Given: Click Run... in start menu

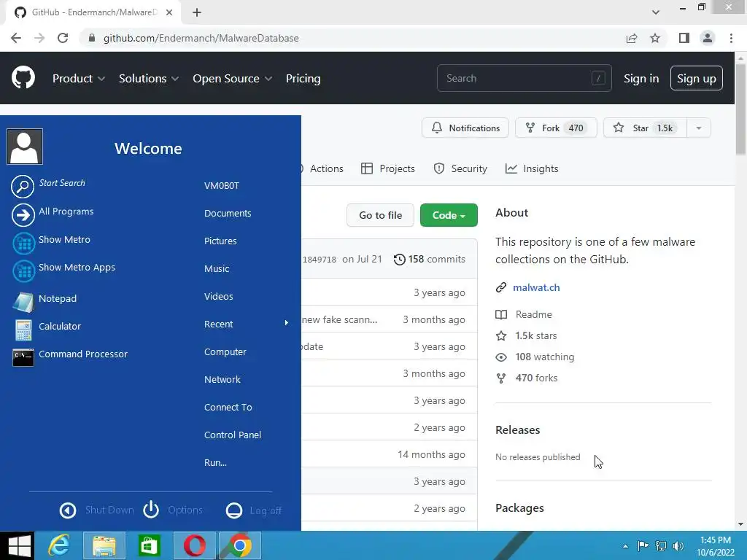Looking at the screenshot, I should [215, 463].
